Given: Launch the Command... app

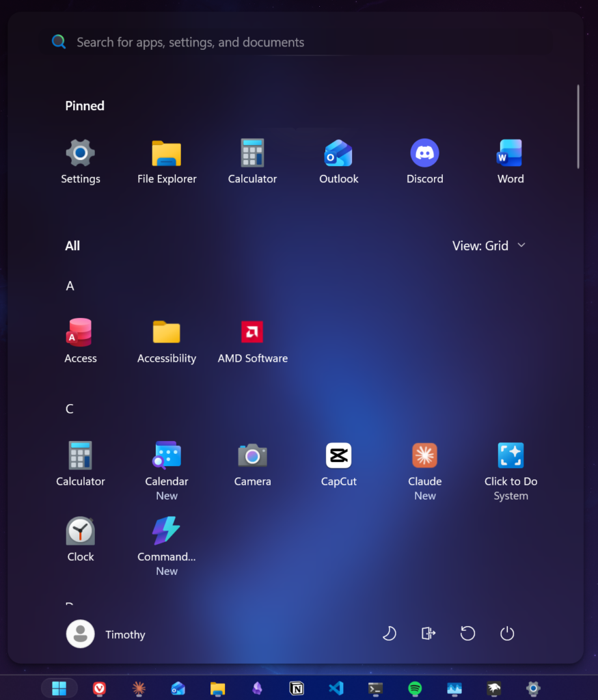Looking at the screenshot, I should [167, 546].
